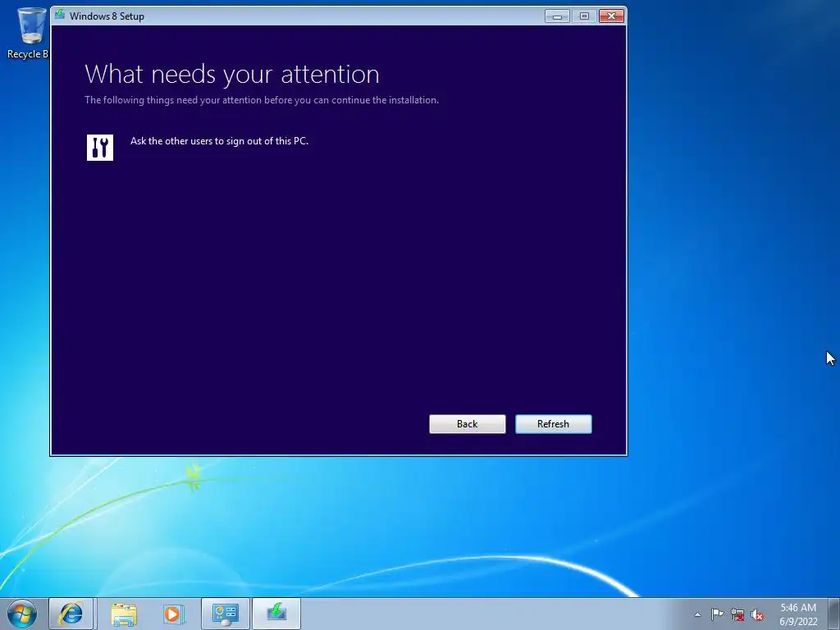Click the Refresh button

(x=554, y=424)
